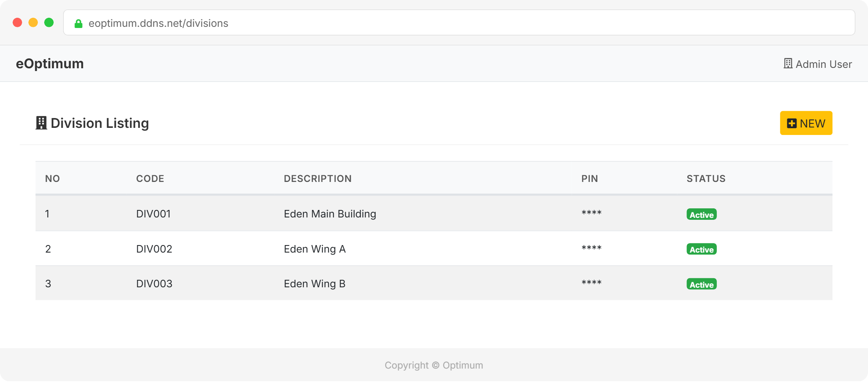
Task: Open the Eden Wing A row
Action: point(314,249)
